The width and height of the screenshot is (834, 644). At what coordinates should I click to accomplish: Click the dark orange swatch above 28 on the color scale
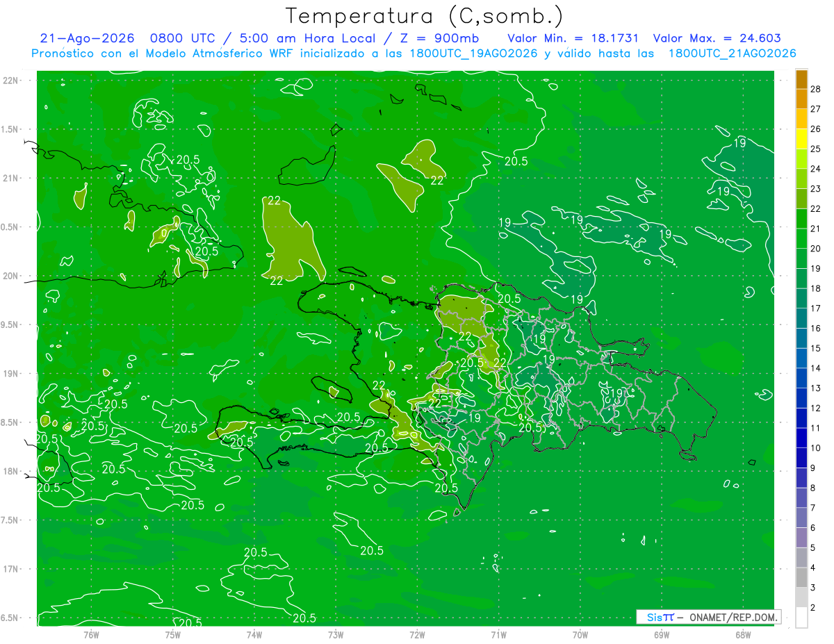tap(801, 79)
